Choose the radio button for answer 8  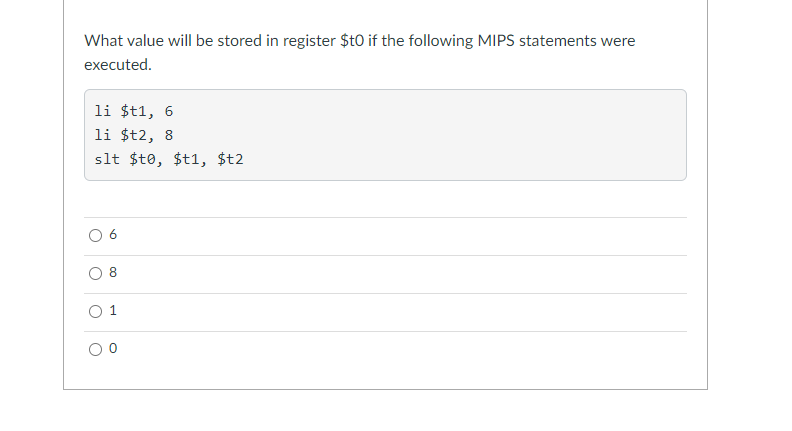95,273
